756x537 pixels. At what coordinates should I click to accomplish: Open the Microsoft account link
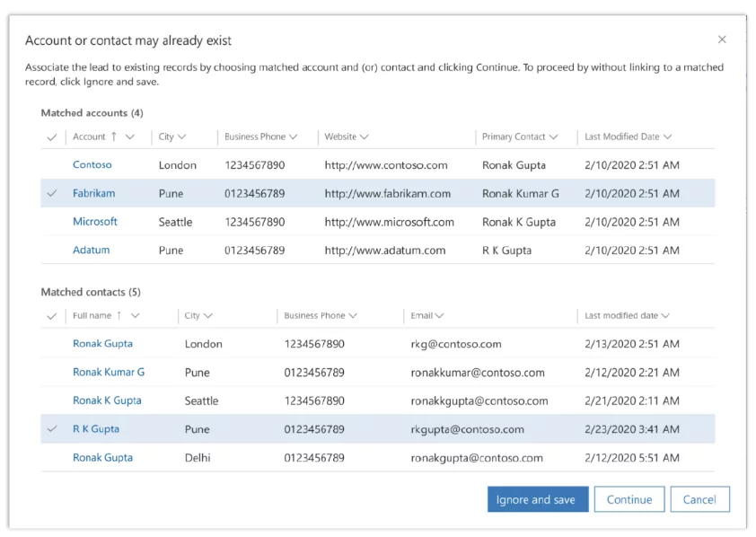pyautogui.click(x=95, y=222)
